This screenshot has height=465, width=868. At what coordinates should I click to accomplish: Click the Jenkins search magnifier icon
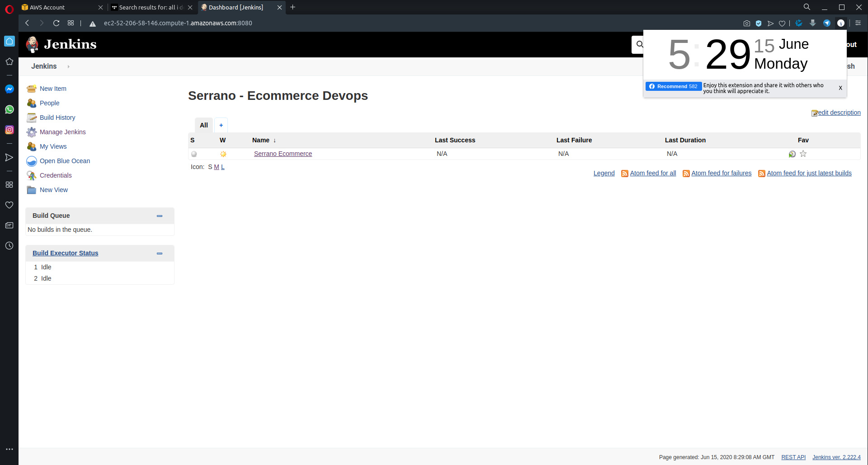639,44
